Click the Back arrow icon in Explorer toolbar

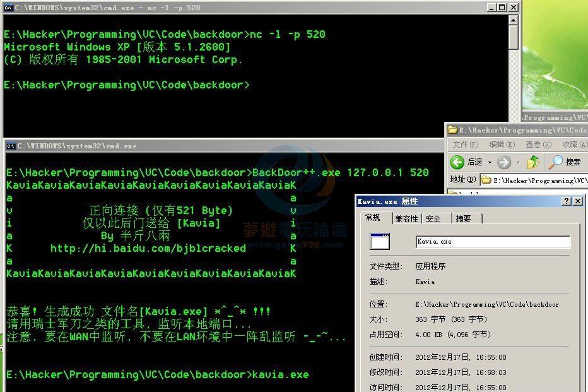click(457, 162)
